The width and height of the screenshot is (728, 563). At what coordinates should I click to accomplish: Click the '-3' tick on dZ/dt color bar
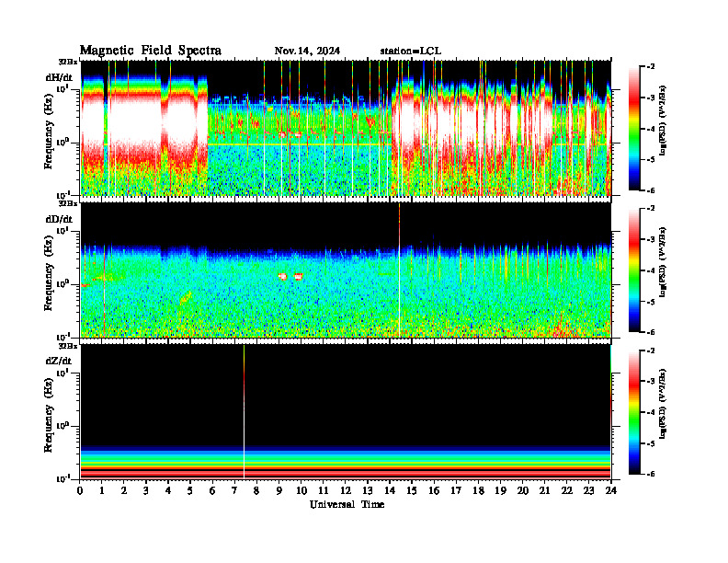click(x=652, y=381)
